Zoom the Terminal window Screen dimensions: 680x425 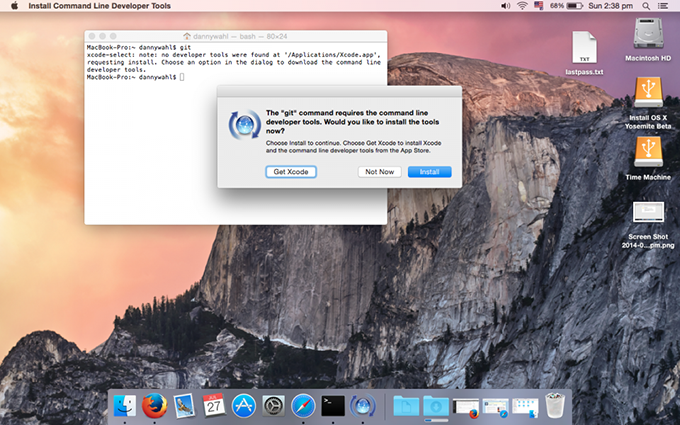[x=113, y=36]
